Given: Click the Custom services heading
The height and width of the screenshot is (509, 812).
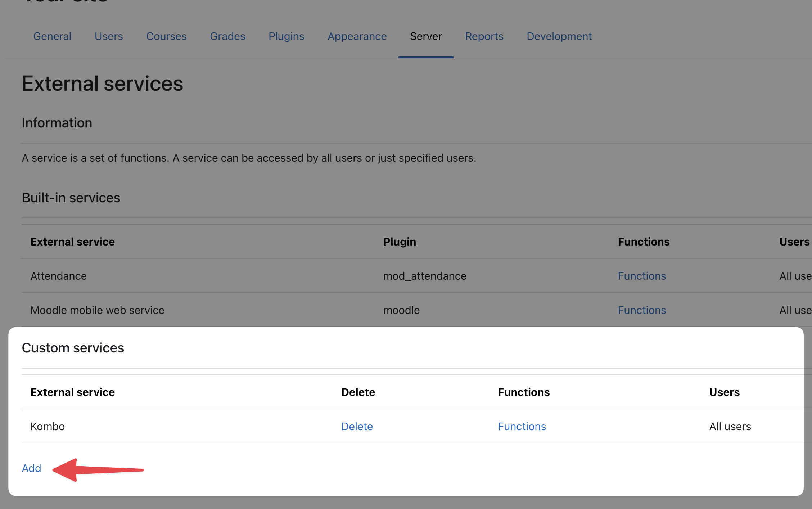Looking at the screenshot, I should click(x=73, y=348).
